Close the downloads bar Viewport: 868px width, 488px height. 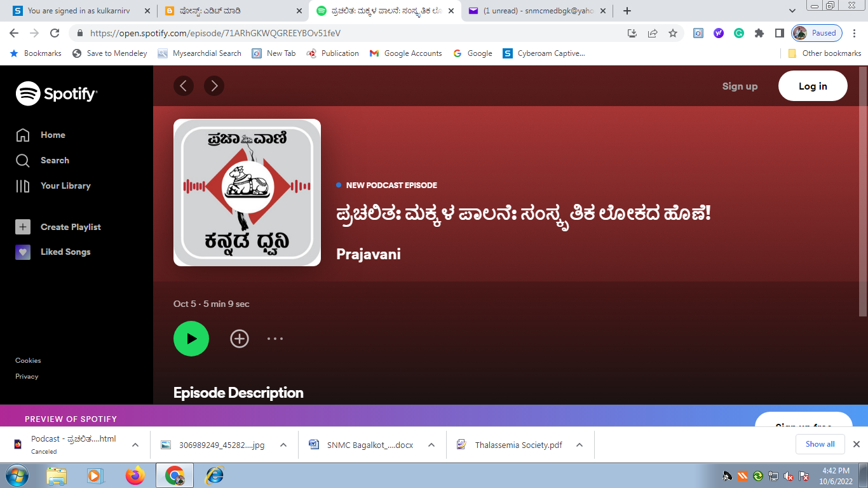coord(856,444)
